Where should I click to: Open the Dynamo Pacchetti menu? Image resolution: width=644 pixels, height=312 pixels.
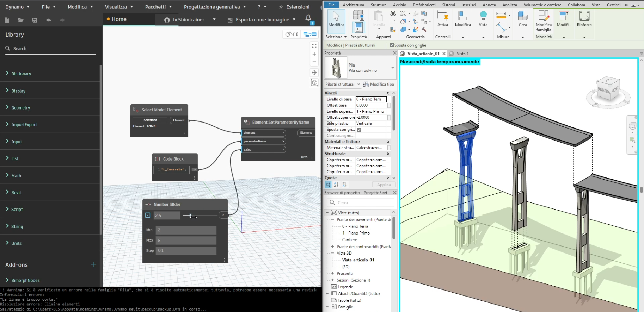[159, 7]
